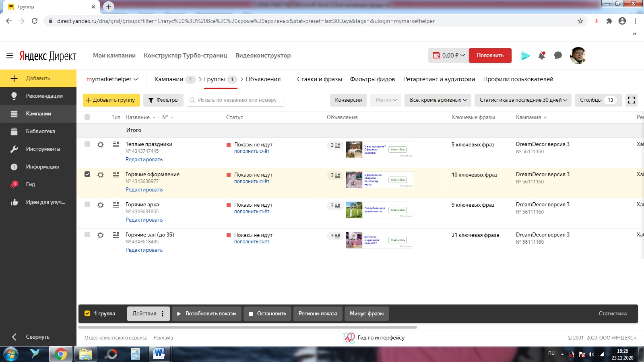This screenshot has width=644, height=362.
Task: Switch to Фильтры фидов tab
Action: [372, 79]
